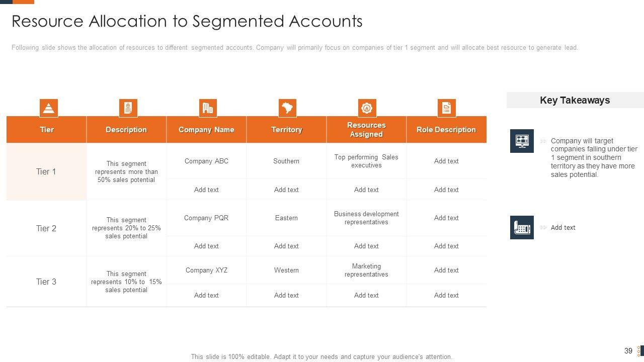
Task: Click the monitor icon beside first takeaway
Action: (x=522, y=141)
